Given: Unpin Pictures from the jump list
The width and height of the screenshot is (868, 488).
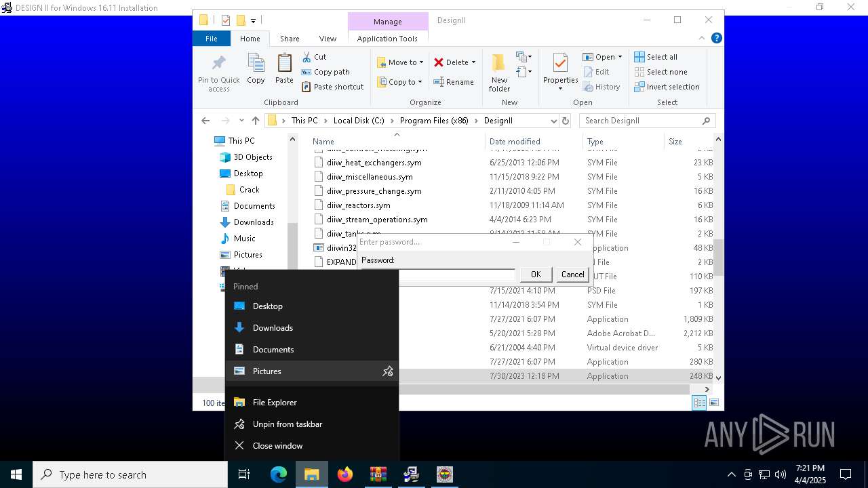Looking at the screenshot, I should [387, 371].
